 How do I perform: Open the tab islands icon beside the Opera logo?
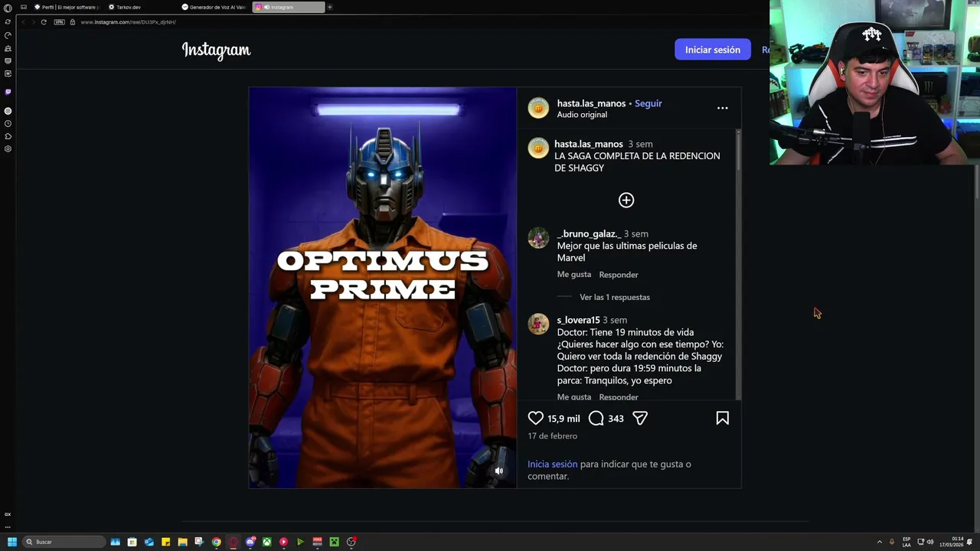pos(24,7)
